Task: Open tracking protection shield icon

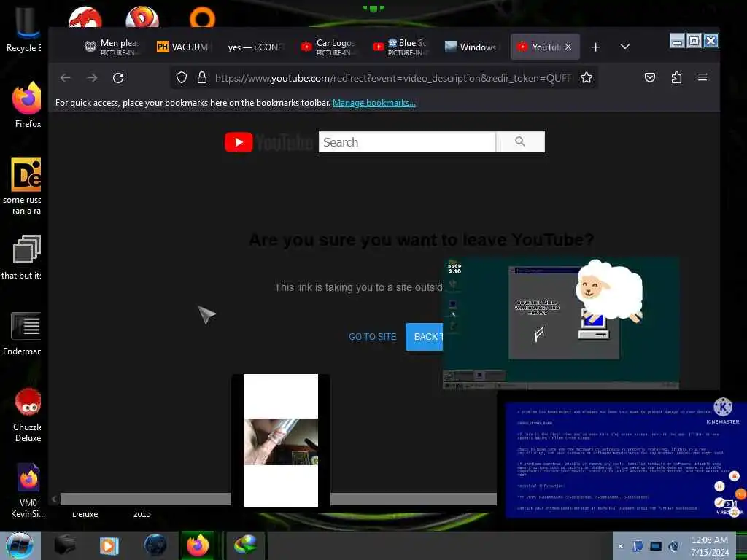Action: pos(182,77)
